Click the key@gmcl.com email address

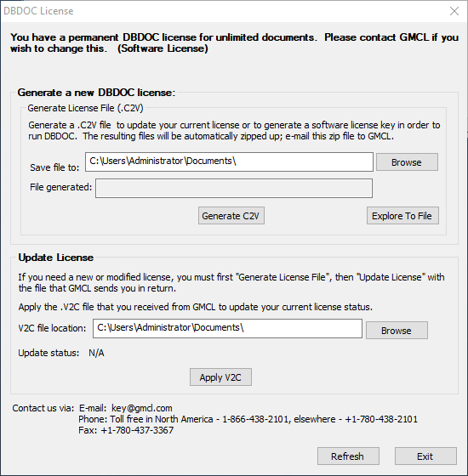point(141,408)
